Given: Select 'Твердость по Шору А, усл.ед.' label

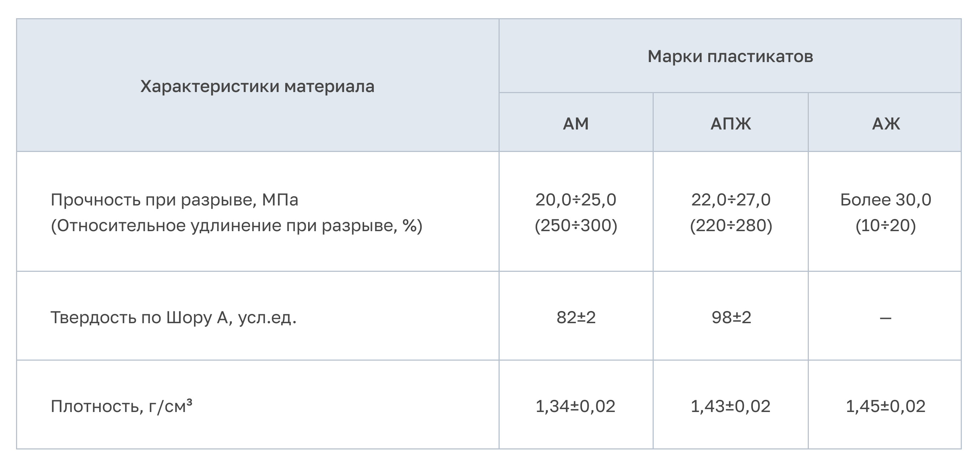Looking at the screenshot, I should click(x=173, y=317).
